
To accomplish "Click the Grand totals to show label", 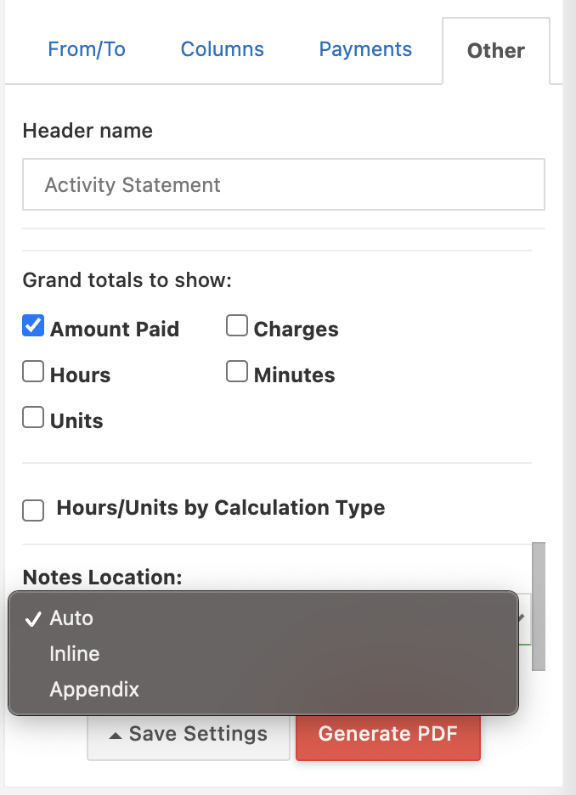I will [x=127, y=280].
